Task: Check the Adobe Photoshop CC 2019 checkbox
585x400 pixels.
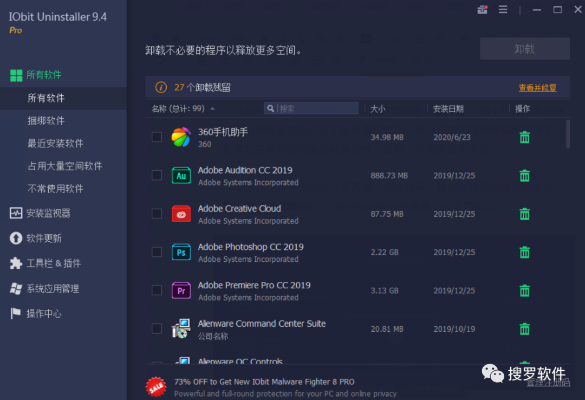Action: click(157, 252)
